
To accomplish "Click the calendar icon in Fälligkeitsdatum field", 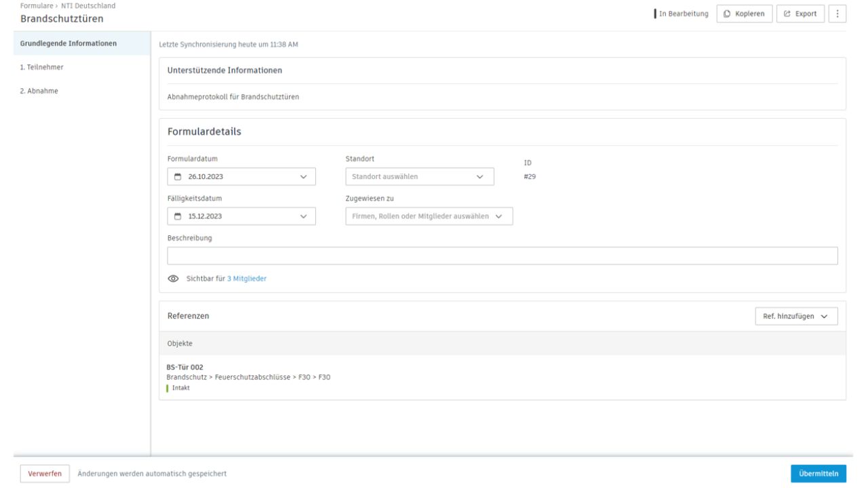I will point(178,216).
